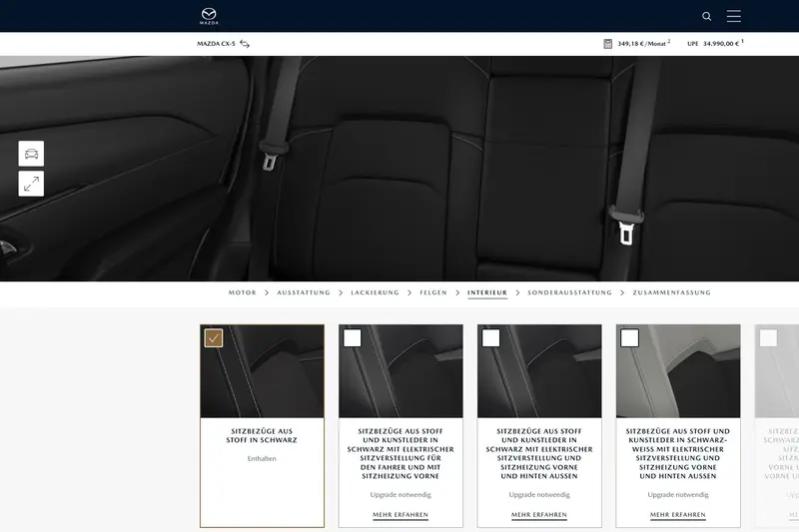Viewport: 799px width, 532px height.
Task: Click the Mazda logo in header
Action: click(x=209, y=16)
